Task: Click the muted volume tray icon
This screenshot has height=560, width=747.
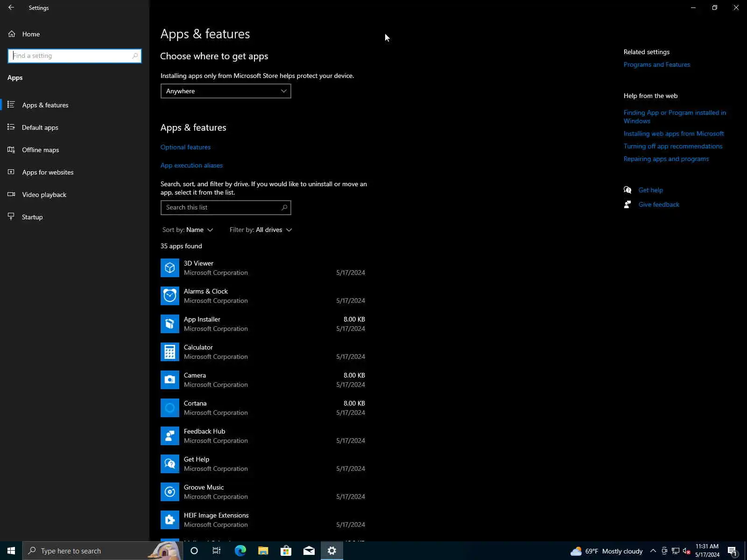Action: point(687,551)
